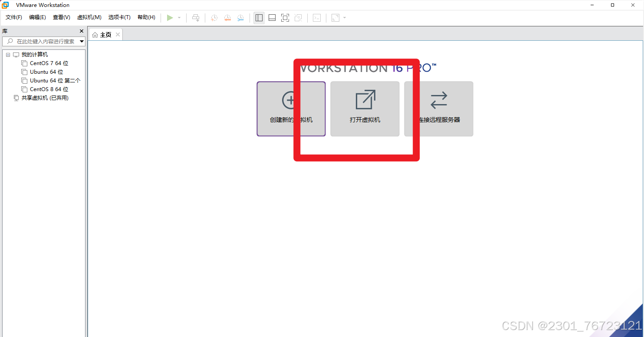The image size is (644, 337).
Task: Click the home icon on 主页 tab
Action: 95,35
